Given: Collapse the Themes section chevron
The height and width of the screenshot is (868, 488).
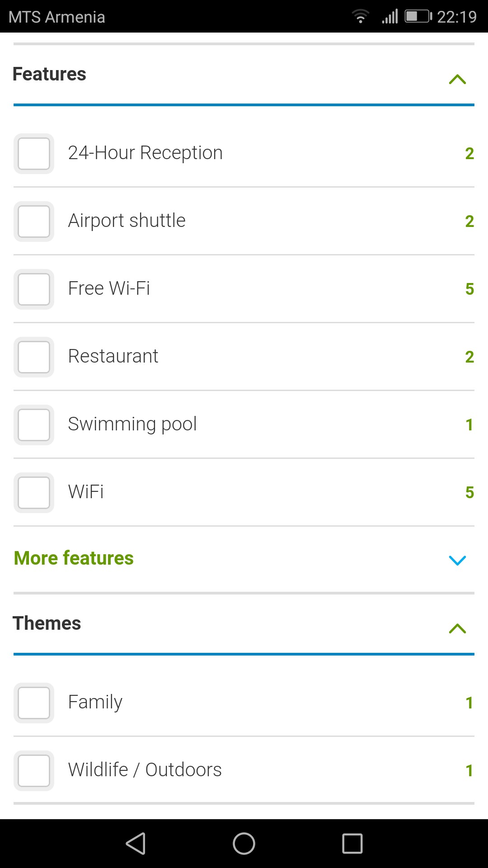Looking at the screenshot, I should point(457,628).
